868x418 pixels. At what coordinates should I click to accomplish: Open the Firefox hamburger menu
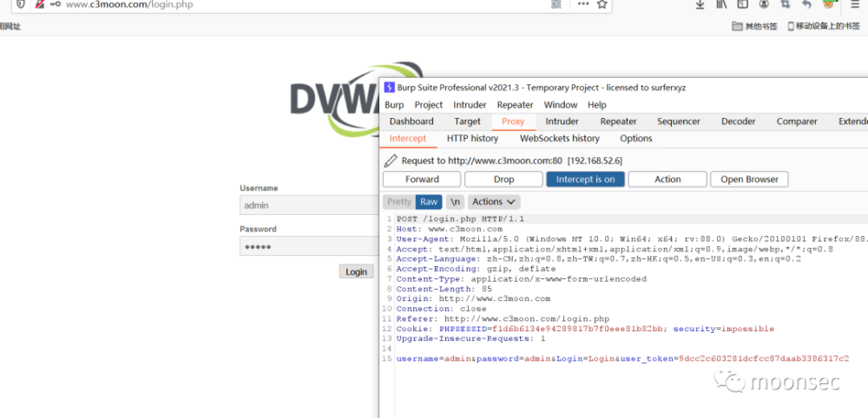855,4
